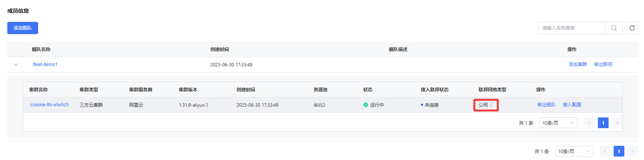Open the fleet-demo1 link
This screenshot has height=160, width=644.
pos(45,64)
